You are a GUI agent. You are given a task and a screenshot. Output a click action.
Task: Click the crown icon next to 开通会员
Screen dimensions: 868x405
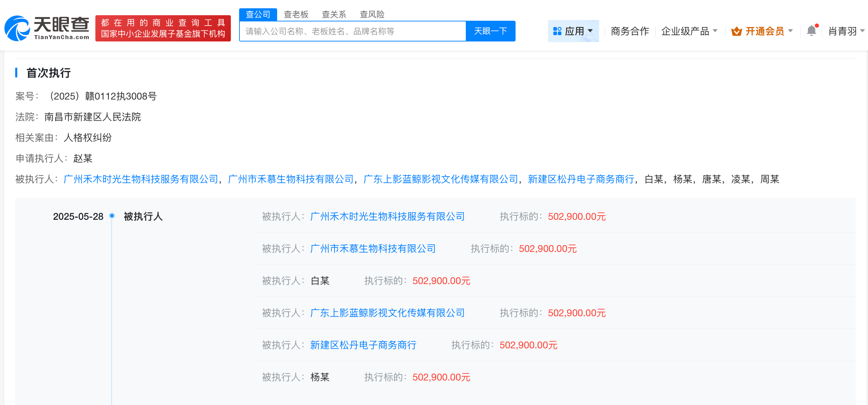pyautogui.click(x=736, y=31)
